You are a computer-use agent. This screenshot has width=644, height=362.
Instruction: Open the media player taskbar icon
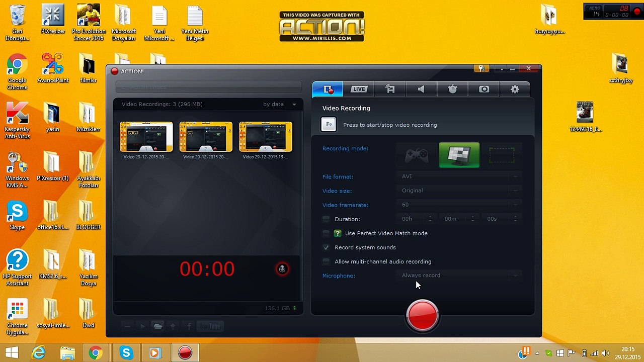pyautogui.click(x=155, y=352)
